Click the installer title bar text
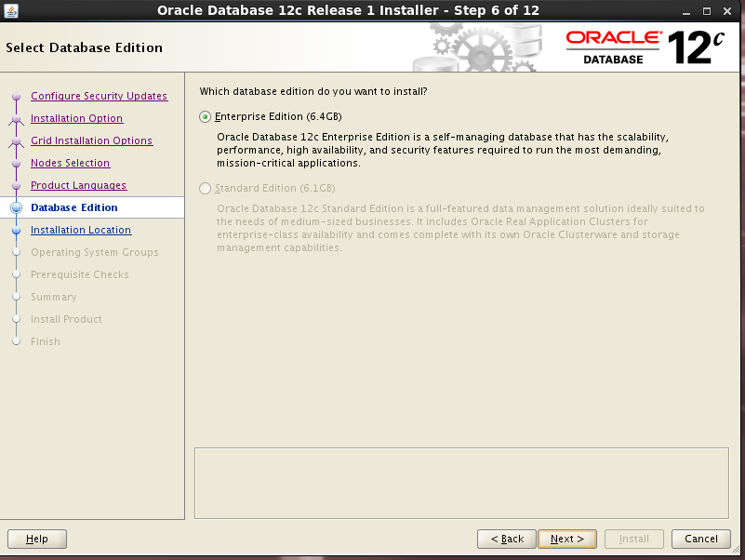The image size is (745, 560). (348, 10)
